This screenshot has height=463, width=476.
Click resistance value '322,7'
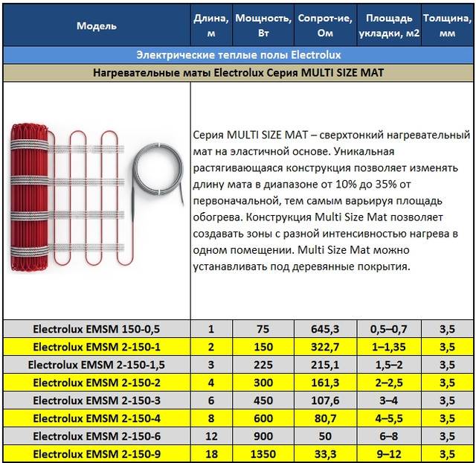pos(325,347)
